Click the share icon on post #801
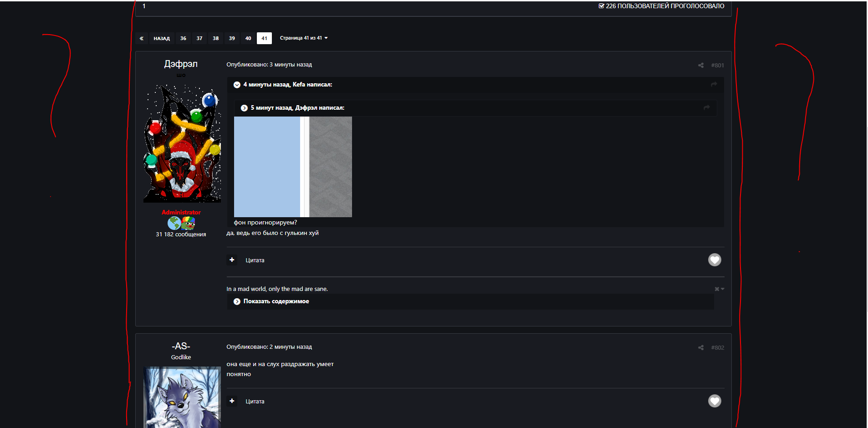This screenshot has width=868, height=428. pyautogui.click(x=700, y=65)
